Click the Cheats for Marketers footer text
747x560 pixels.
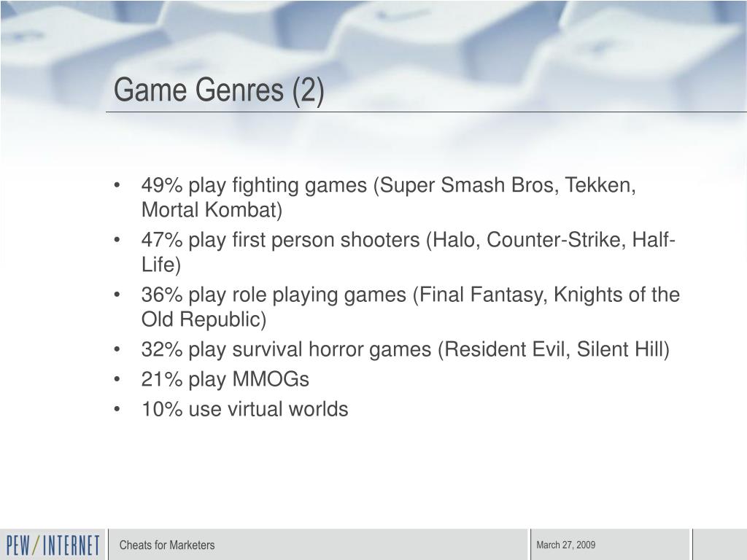(167, 545)
